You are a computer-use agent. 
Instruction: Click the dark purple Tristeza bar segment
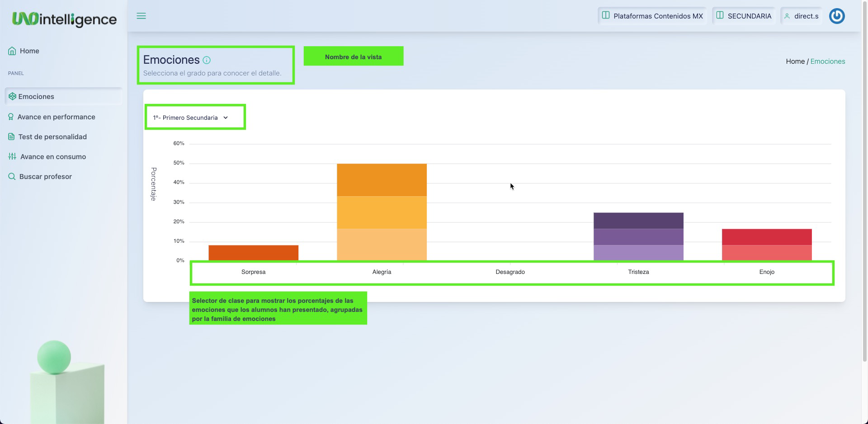click(638, 221)
